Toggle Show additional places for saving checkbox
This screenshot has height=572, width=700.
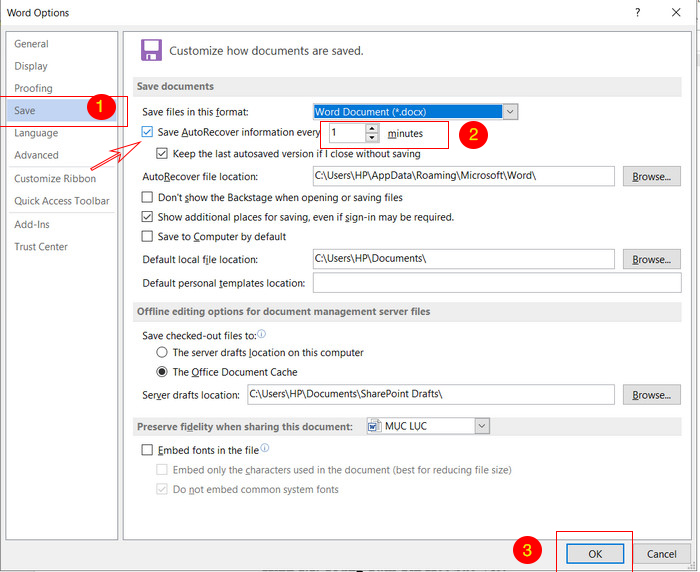[x=147, y=217]
